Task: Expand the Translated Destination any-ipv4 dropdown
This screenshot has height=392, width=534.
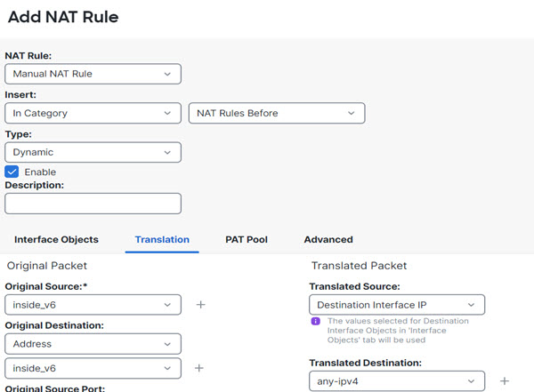Action: 396,381
